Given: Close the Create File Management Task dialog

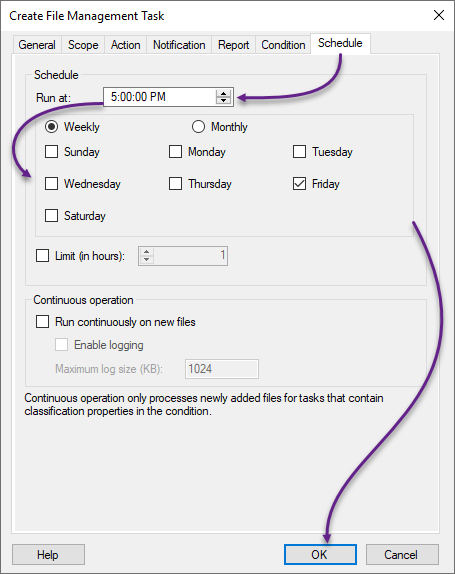Looking at the screenshot, I should (439, 15).
